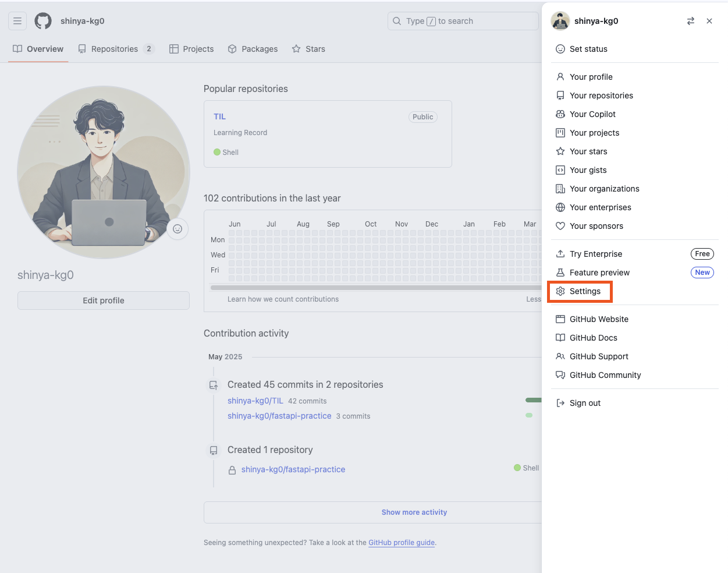Image resolution: width=728 pixels, height=573 pixels.
Task: Click the switch accounts arrows icon
Action: point(690,20)
